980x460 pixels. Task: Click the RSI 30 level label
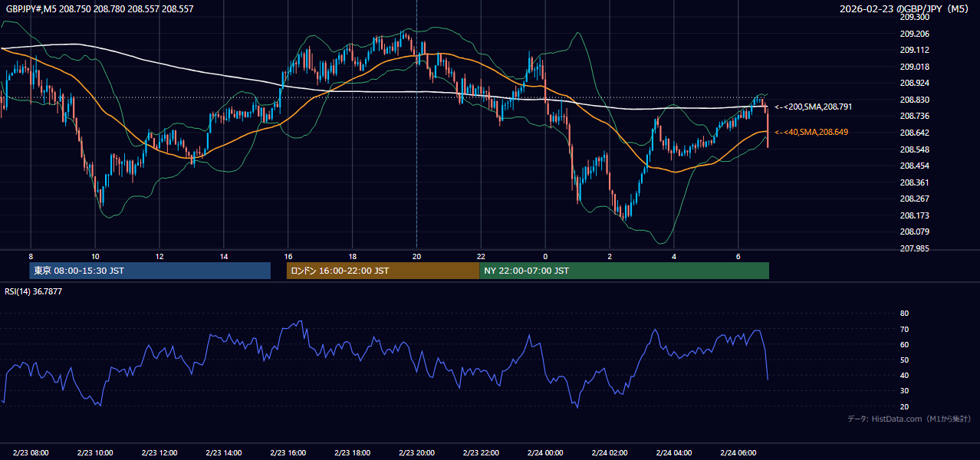[x=904, y=390]
